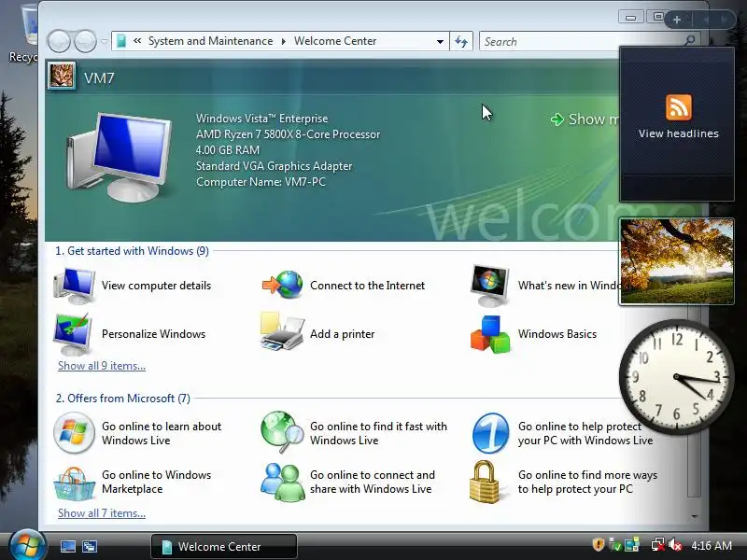Image resolution: width=747 pixels, height=560 pixels.
Task: Click the address bar folder icon
Action: (x=121, y=41)
